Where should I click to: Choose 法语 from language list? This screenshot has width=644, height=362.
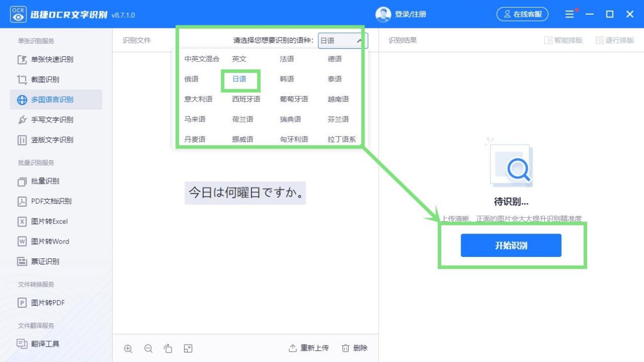tap(287, 59)
